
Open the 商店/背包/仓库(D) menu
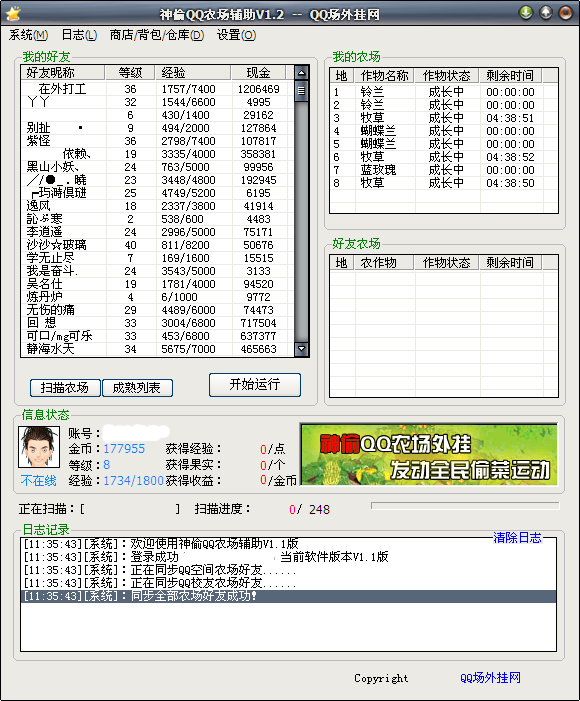(157, 35)
